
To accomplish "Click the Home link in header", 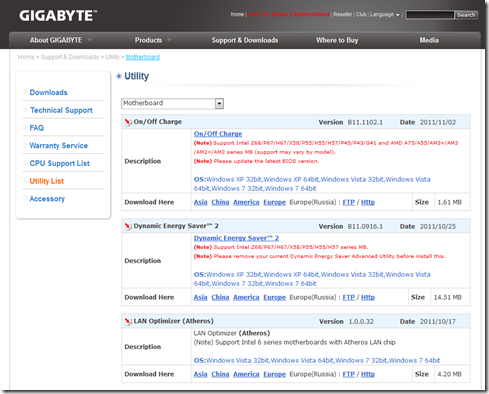I will [x=237, y=14].
